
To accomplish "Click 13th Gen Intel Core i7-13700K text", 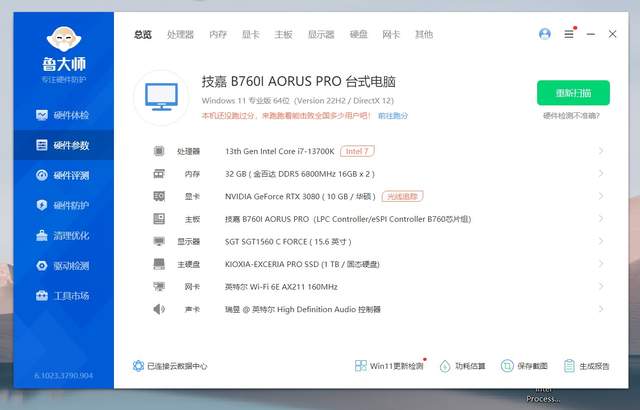I will pos(280,151).
